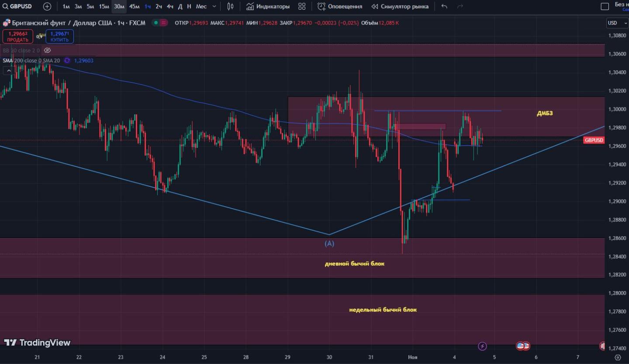Collapse the indicator legend chevron
Screen dimensions: 629x364
[8, 70]
